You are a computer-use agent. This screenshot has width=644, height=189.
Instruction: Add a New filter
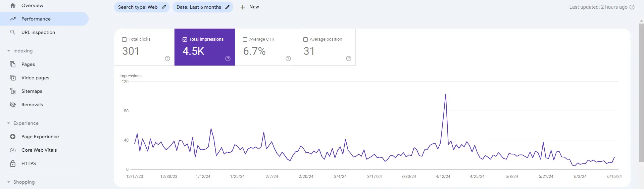click(250, 7)
